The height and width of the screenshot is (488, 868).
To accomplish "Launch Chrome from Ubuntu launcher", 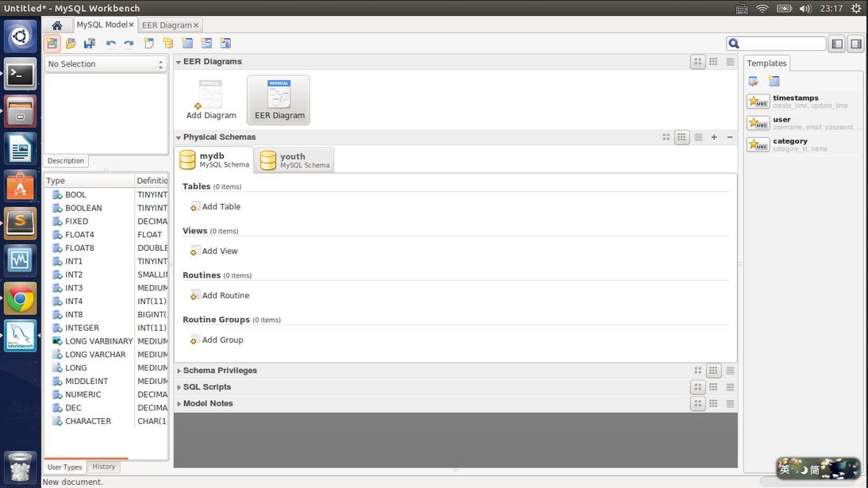I will [20, 299].
